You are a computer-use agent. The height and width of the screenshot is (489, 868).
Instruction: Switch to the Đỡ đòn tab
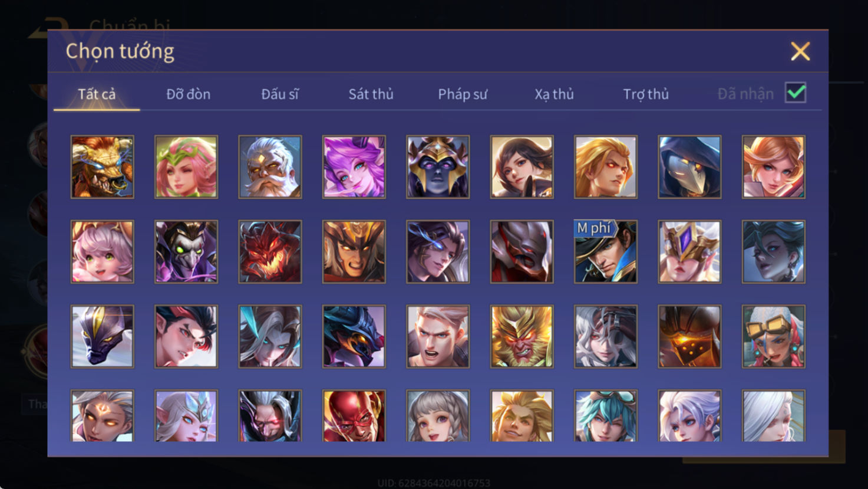(188, 94)
